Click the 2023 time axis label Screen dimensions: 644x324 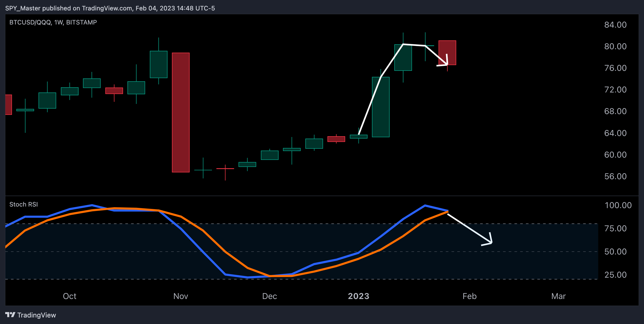point(359,296)
